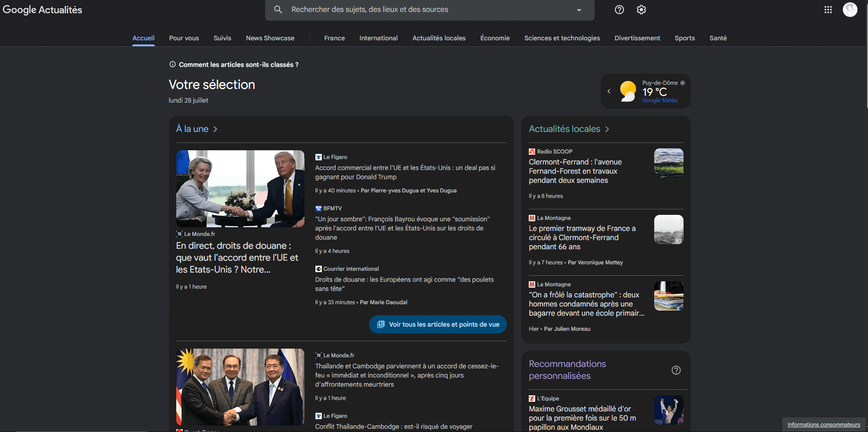The image size is (868, 432).
Task: Click the Radio SCOOP article thumbnail
Action: 669,163
